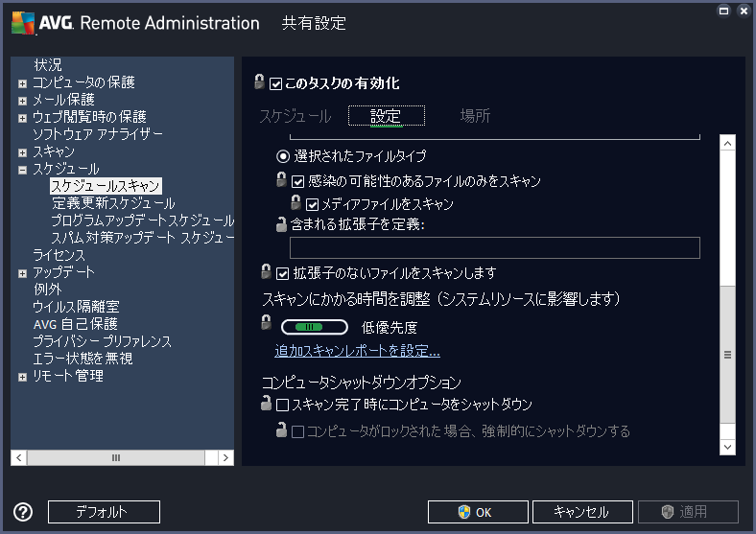Toggle 感染の可能性のあるファイルのみをスキャン checkbox
Screen dimensions: 756x534
click(x=298, y=182)
